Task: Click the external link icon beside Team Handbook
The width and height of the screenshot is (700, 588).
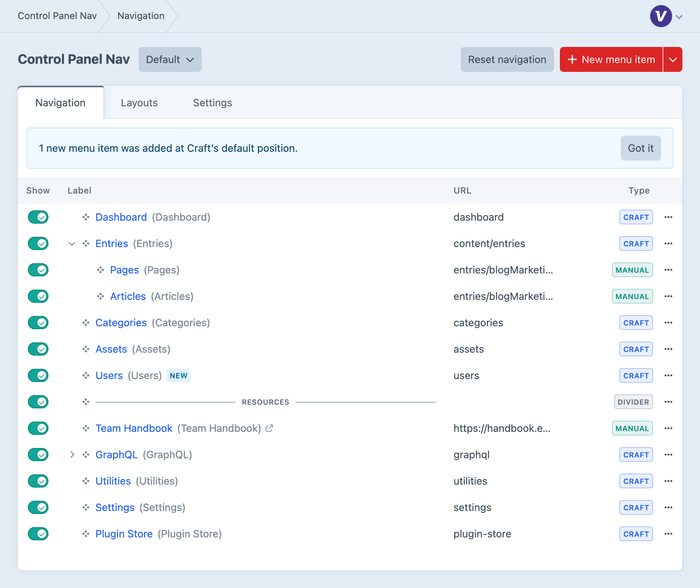Action: tap(269, 428)
